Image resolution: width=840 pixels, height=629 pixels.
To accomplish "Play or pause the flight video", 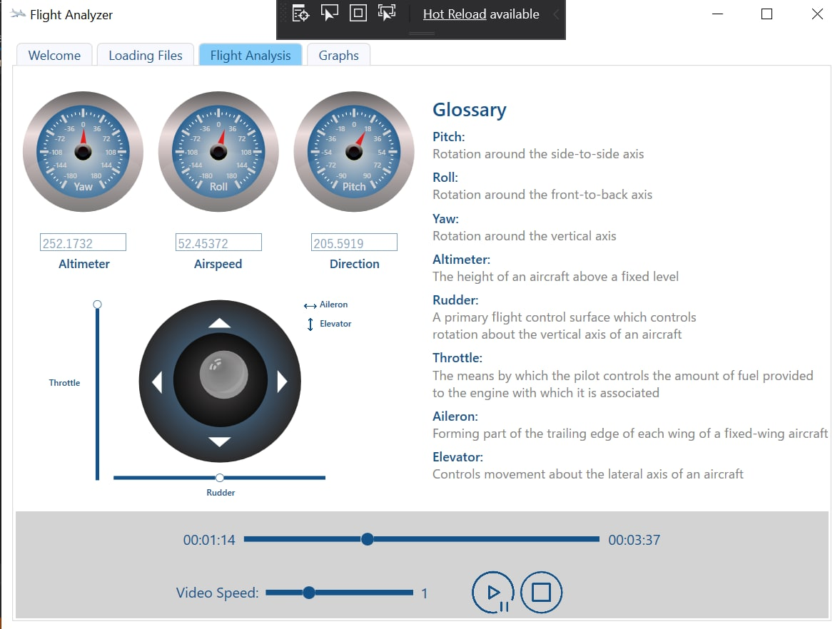I will [493, 593].
